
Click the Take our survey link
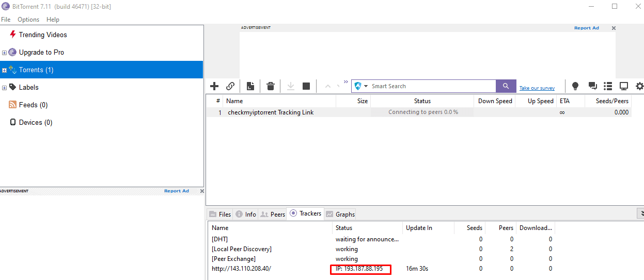(537, 88)
